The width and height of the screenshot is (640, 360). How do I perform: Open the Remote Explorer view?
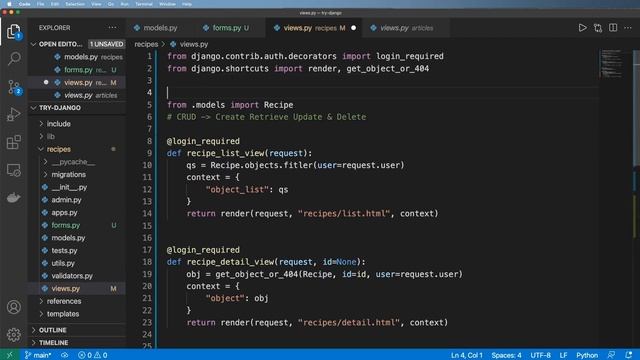point(13,170)
